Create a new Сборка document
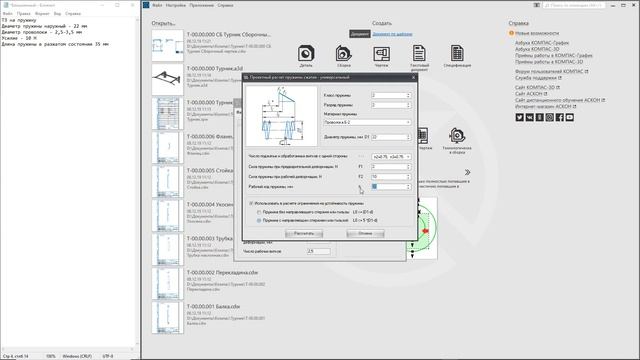The image size is (640, 360). 344,56
